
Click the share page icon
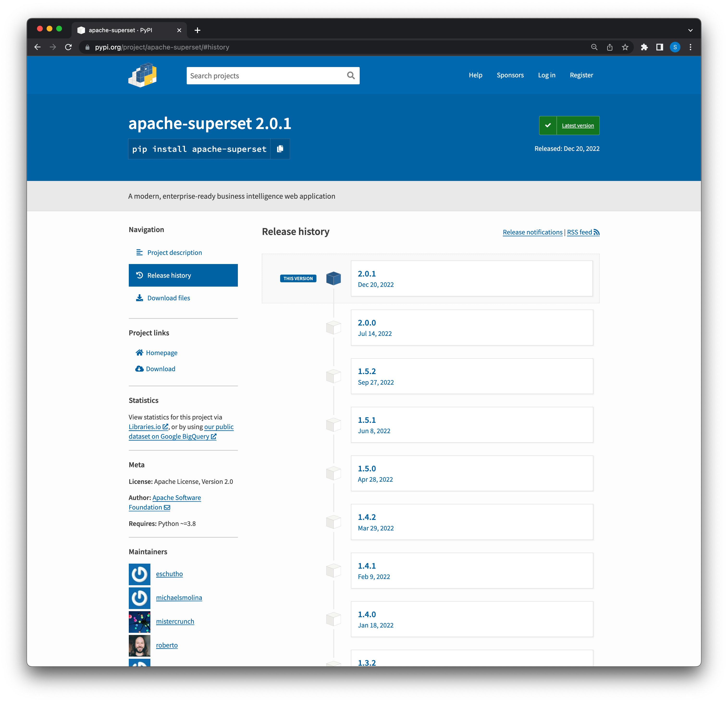tap(610, 47)
